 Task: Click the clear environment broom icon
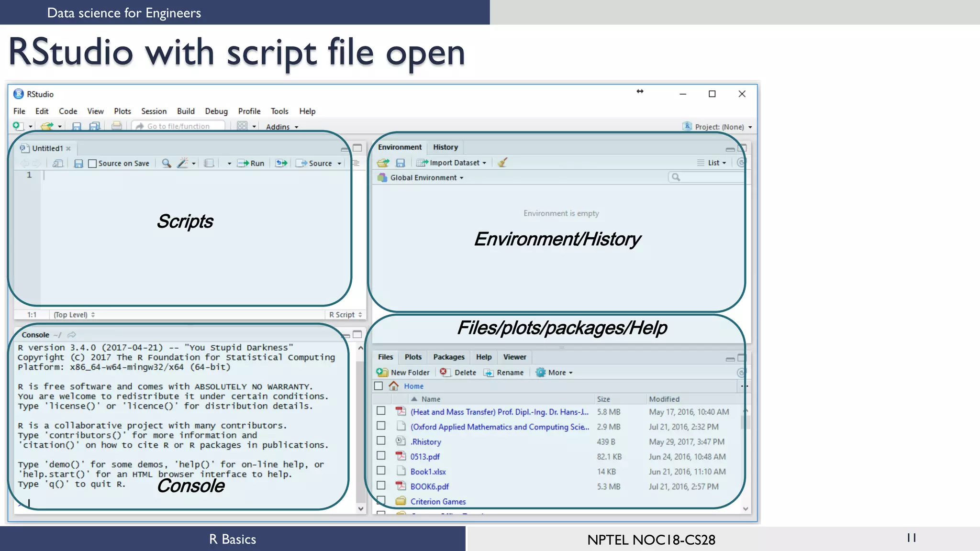(x=502, y=163)
